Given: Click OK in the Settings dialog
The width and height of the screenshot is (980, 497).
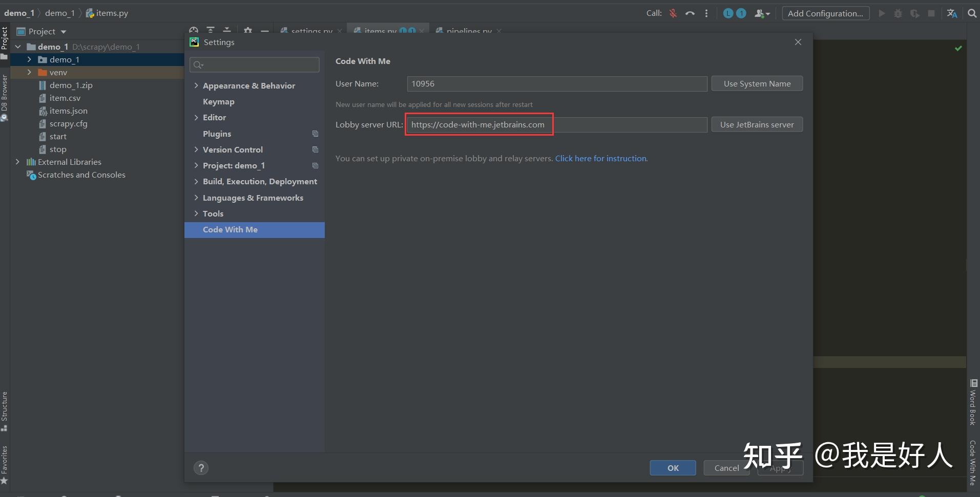Looking at the screenshot, I should point(673,468).
